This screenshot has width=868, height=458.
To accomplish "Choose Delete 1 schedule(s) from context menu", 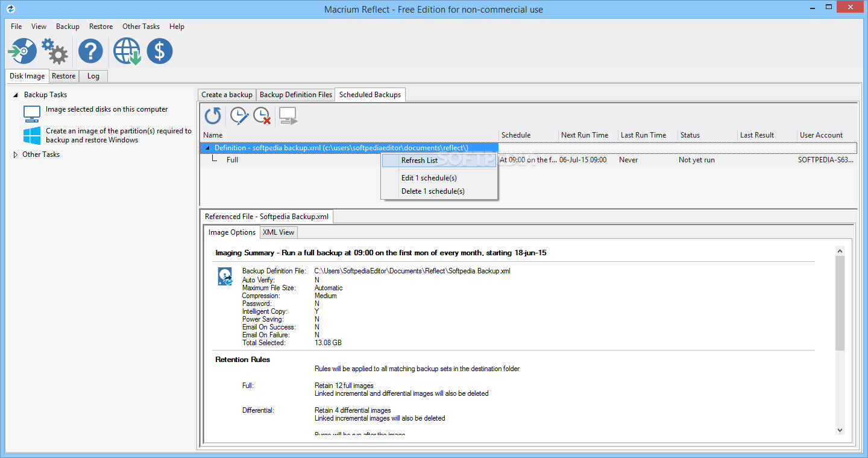I will [439, 191].
